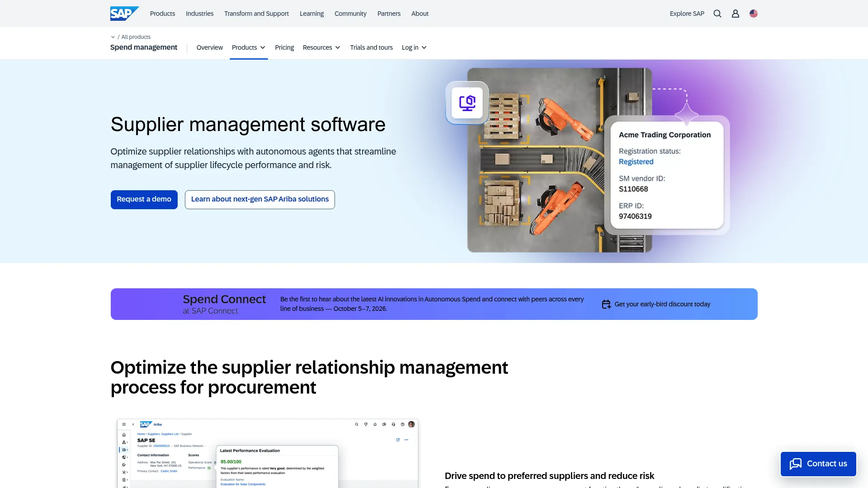Change country via the US flag icon

pyautogui.click(x=754, y=14)
